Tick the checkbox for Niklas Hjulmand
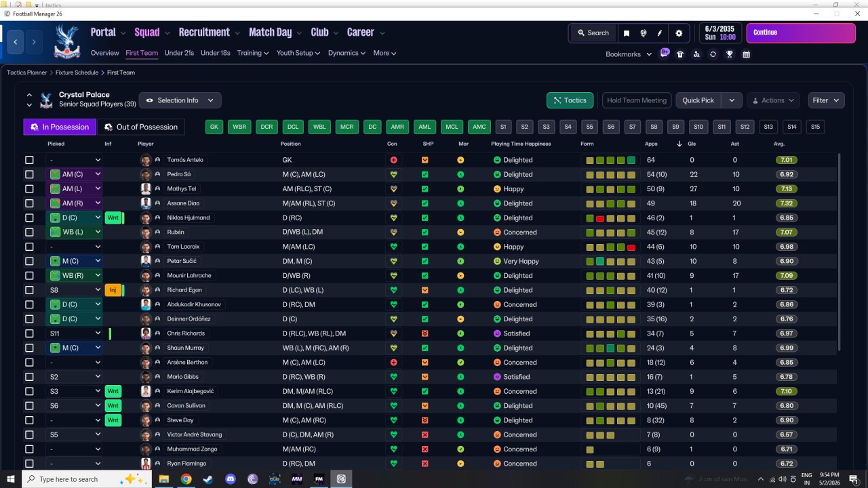The image size is (868, 488). pos(29,218)
